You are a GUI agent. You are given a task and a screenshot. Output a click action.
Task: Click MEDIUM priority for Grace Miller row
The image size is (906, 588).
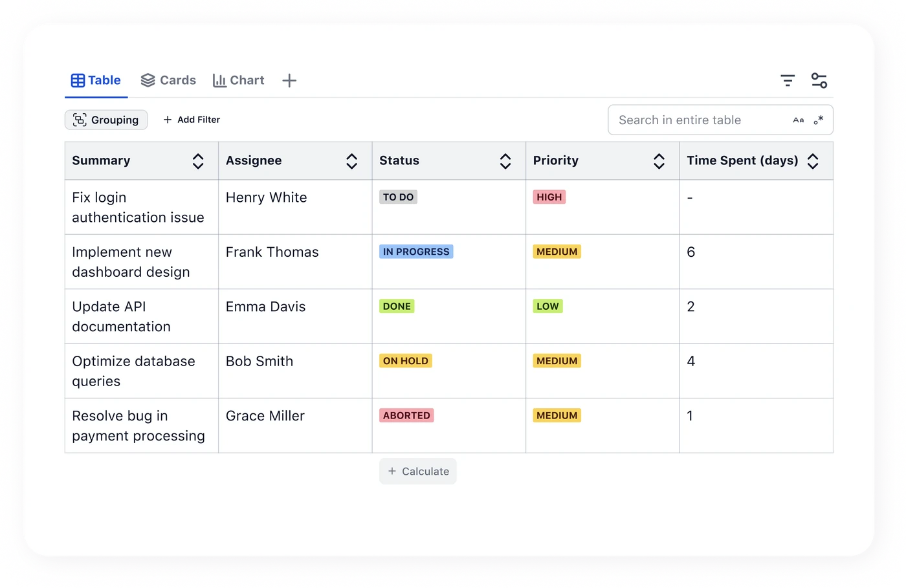(x=557, y=415)
